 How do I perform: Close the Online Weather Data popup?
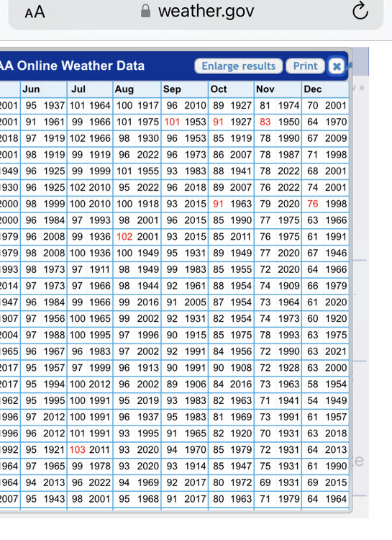[x=337, y=66]
